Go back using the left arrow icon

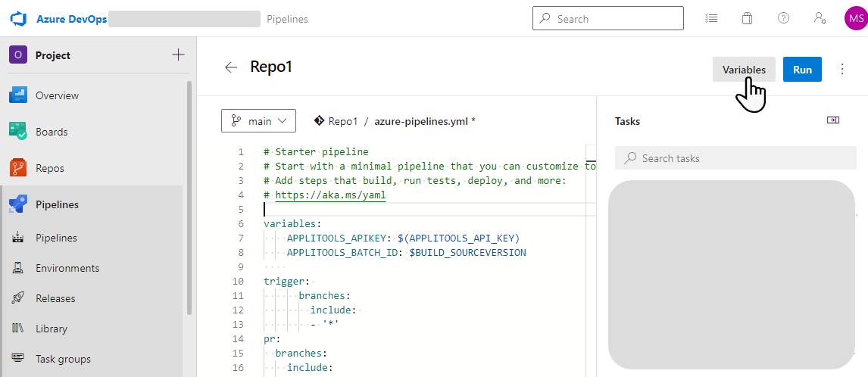[231, 67]
